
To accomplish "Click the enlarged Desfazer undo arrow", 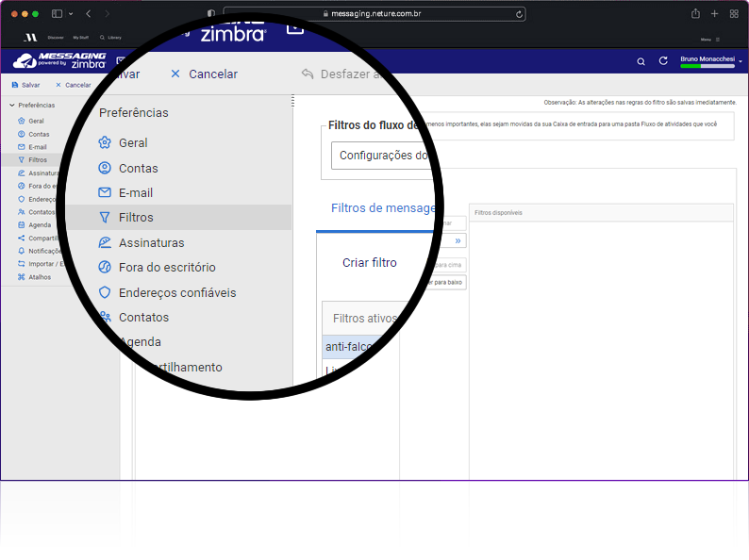I will coord(308,74).
